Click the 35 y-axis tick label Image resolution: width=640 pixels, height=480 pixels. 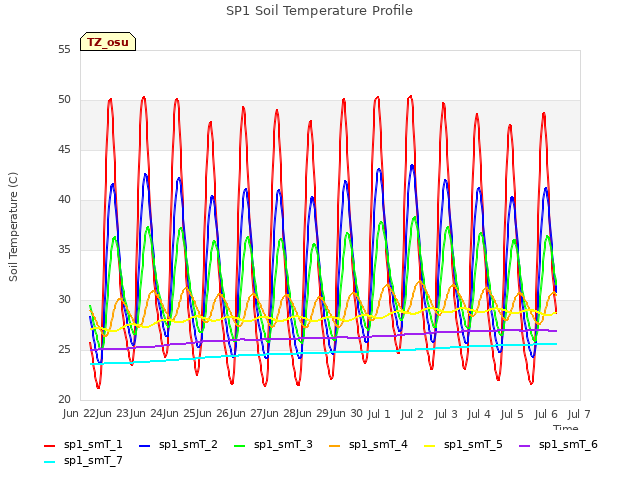(64, 250)
